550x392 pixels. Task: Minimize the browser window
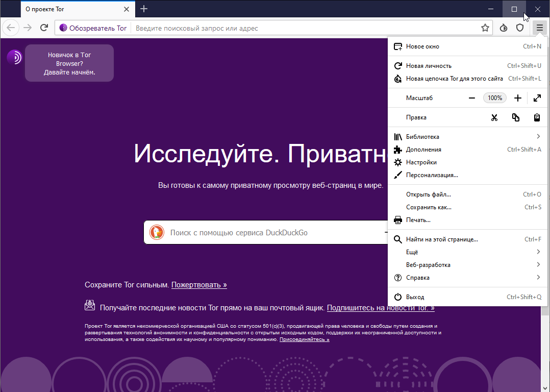point(491,9)
